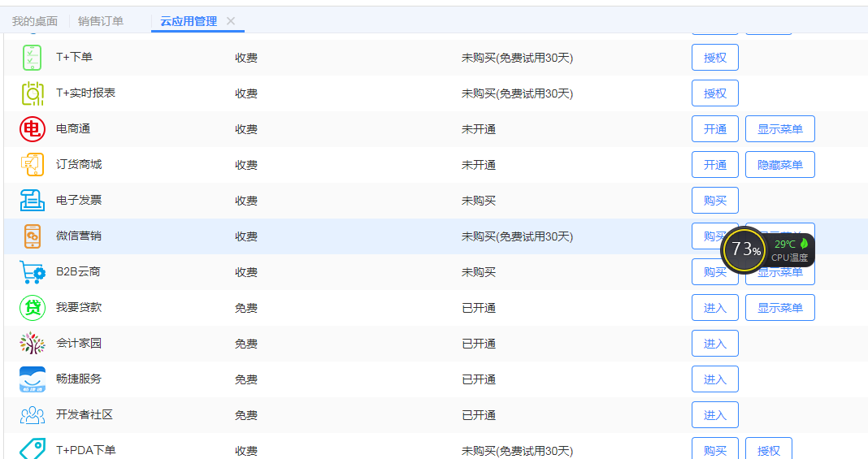Click 已开通 status of 开发者社区
The image size is (868, 459).
coord(479,415)
